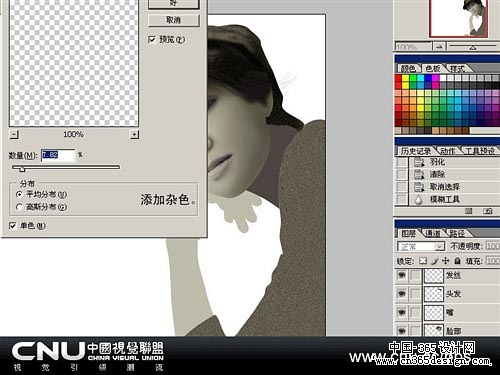This screenshot has width=500, height=375.
Task: Click the Navigator thumbnail preview
Action: click(459, 18)
